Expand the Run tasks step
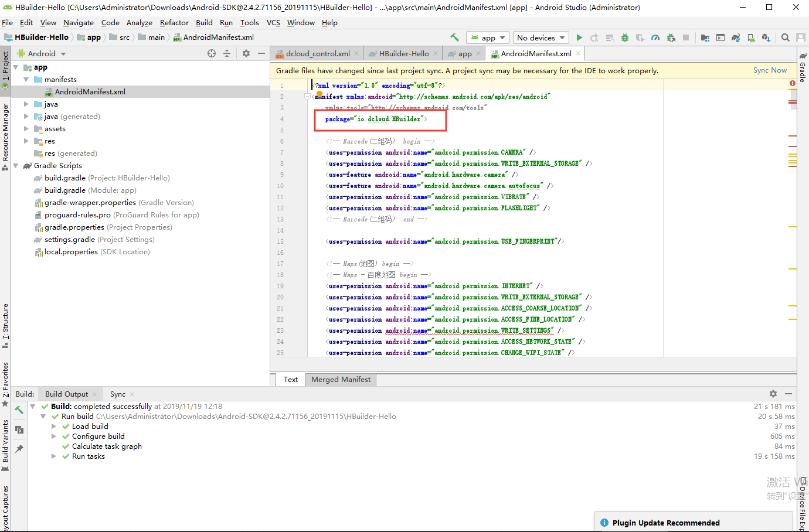Screen dimensions: 809x532 54,456
